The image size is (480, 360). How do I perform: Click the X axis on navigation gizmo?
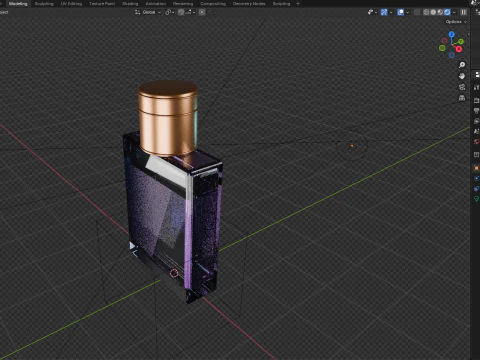pos(459,49)
